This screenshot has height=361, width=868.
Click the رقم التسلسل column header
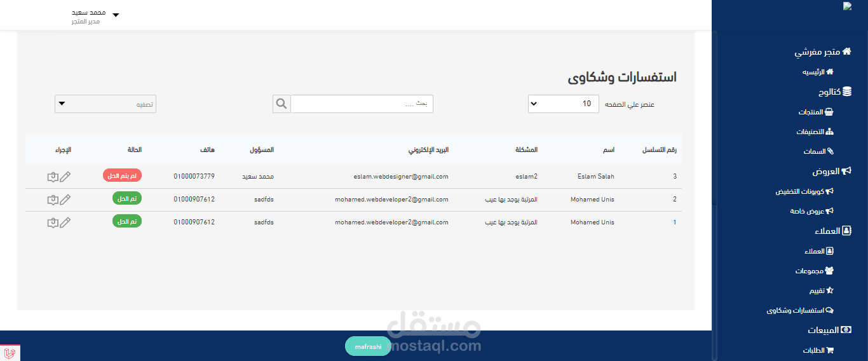click(660, 150)
